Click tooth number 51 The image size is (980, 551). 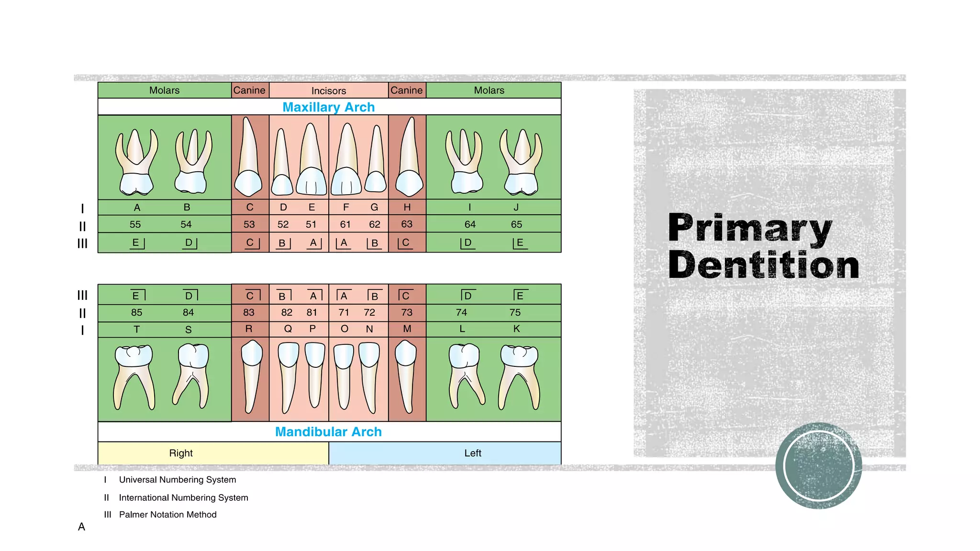311,224
